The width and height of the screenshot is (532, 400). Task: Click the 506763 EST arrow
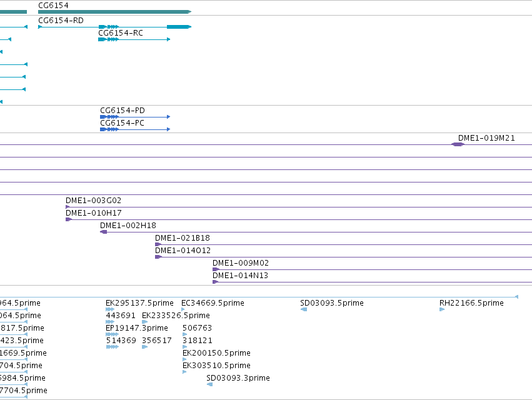184,334
